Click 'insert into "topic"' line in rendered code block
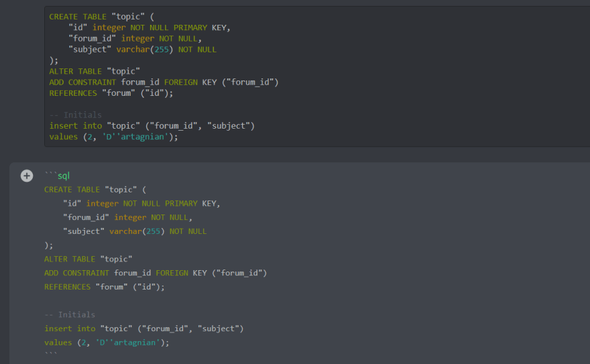The height and width of the screenshot is (364, 590). tap(152, 125)
